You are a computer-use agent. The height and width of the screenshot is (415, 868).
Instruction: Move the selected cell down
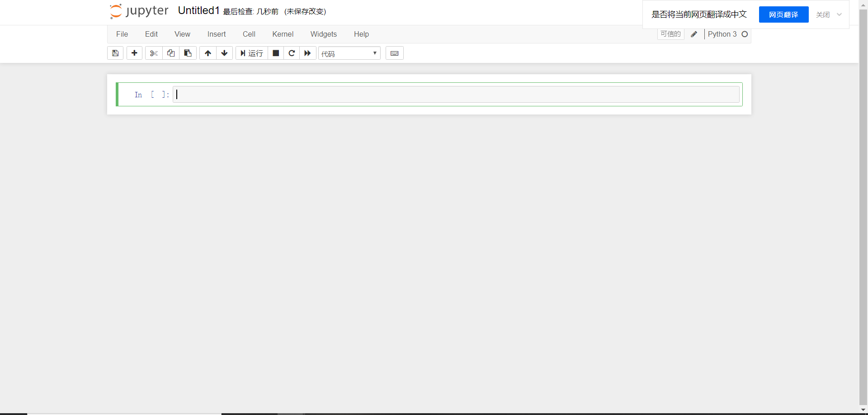coord(224,53)
